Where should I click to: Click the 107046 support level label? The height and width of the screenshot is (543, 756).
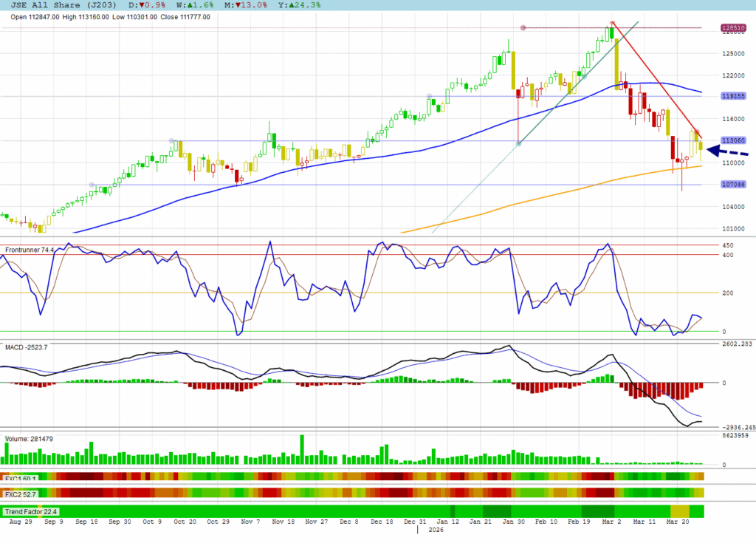tap(732, 185)
